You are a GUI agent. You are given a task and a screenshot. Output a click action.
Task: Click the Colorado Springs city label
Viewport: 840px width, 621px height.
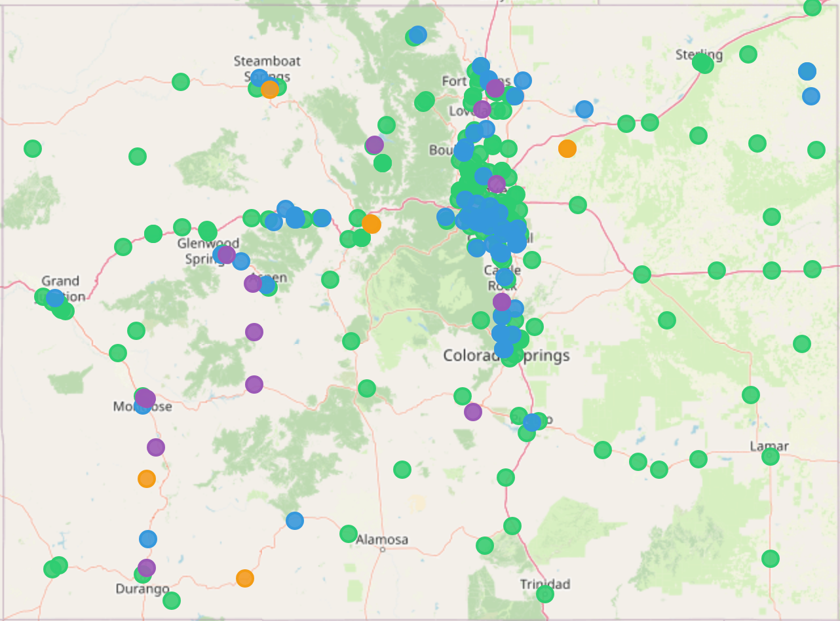tap(506, 356)
